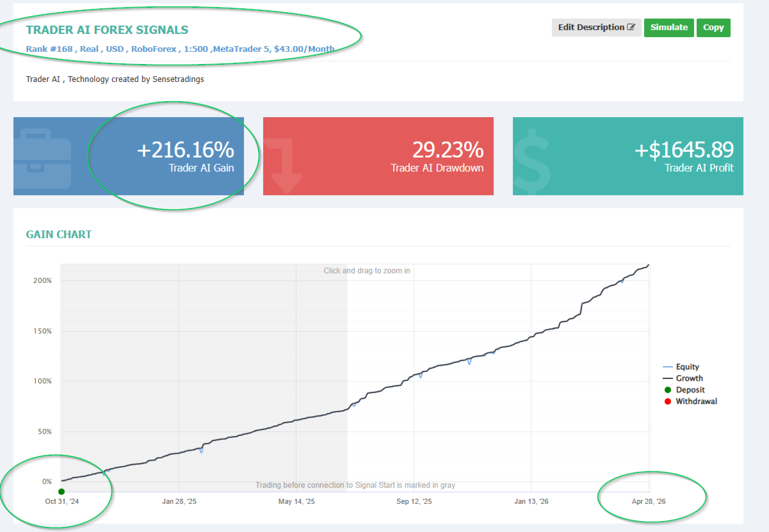This screenshot has height=532, width=769.
Task: Hide the Deposit markers via the legend
Action: pos(684,390)
